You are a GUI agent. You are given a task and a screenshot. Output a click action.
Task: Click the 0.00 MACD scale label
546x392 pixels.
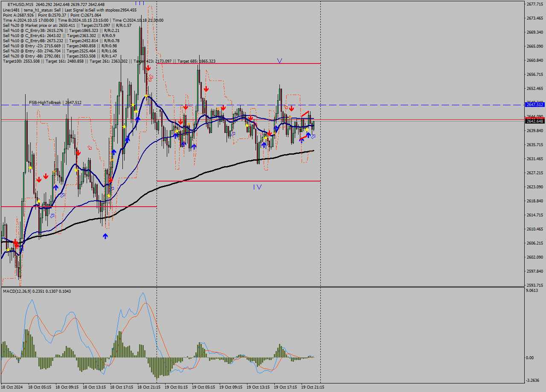pyautogui.click(x=530, y=358)
